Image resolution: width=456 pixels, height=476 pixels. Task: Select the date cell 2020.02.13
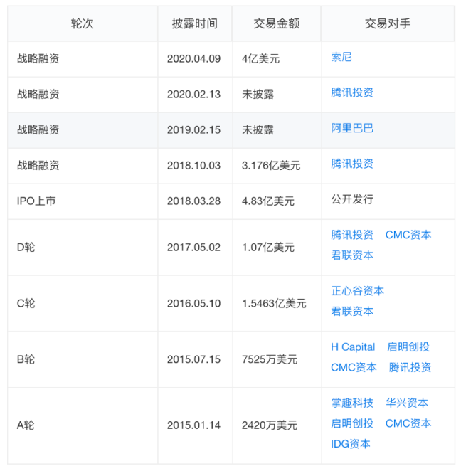[193, 94]
